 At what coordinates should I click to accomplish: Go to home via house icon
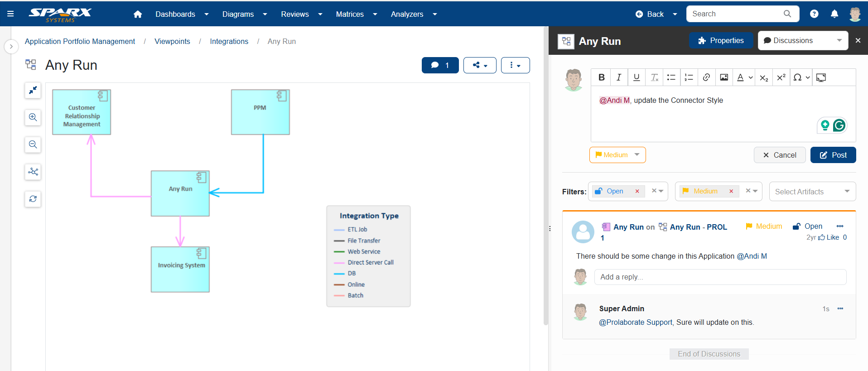pos(138,14)
